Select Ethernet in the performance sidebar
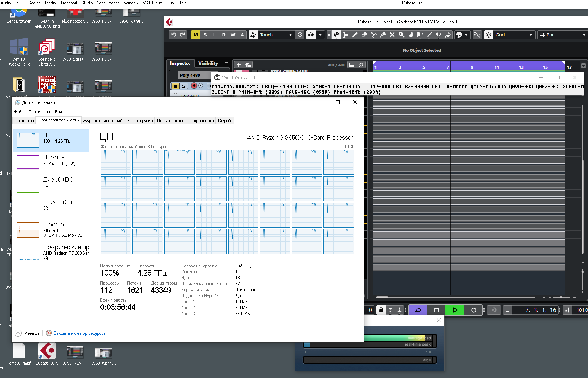Image resolution: width=588 pixels, height=378 pixels. (51, 230)
